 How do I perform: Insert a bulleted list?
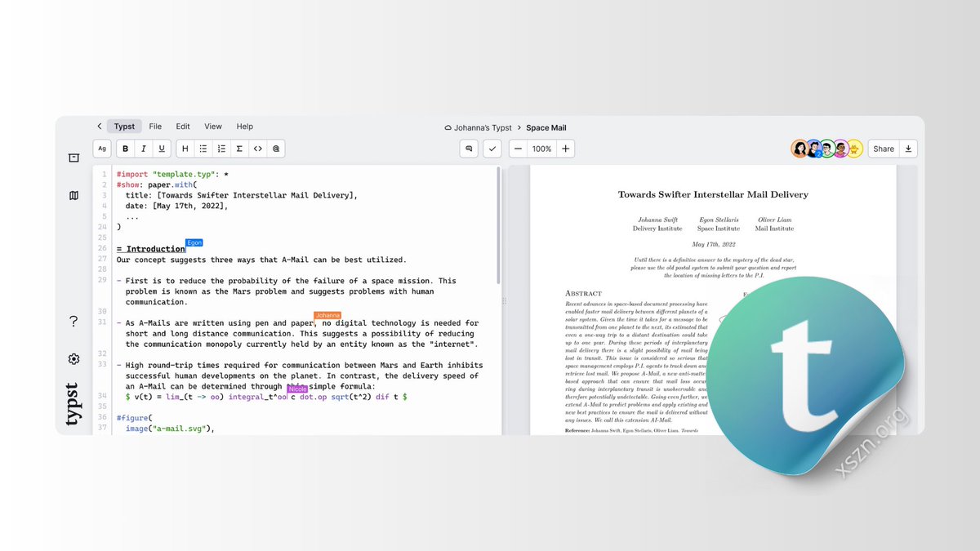pos(203,149)
